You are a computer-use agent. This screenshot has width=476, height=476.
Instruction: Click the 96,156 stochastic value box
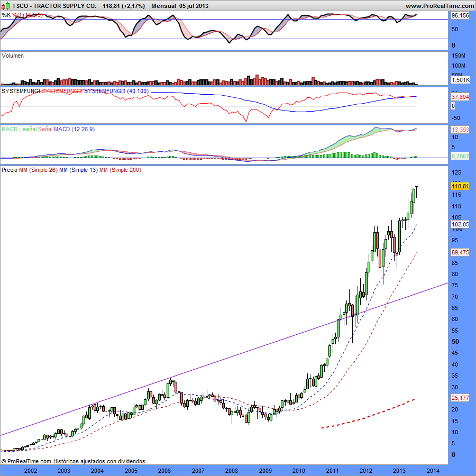460,15
